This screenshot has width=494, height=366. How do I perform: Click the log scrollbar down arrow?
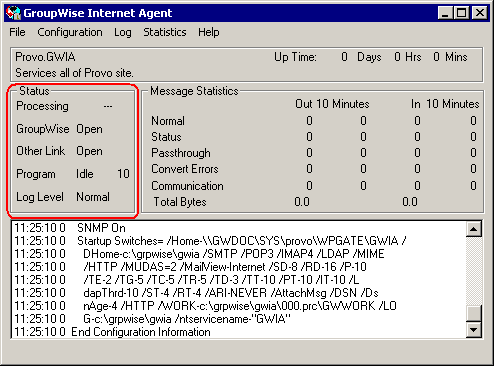pyautogui.click(x=474, y=330)
